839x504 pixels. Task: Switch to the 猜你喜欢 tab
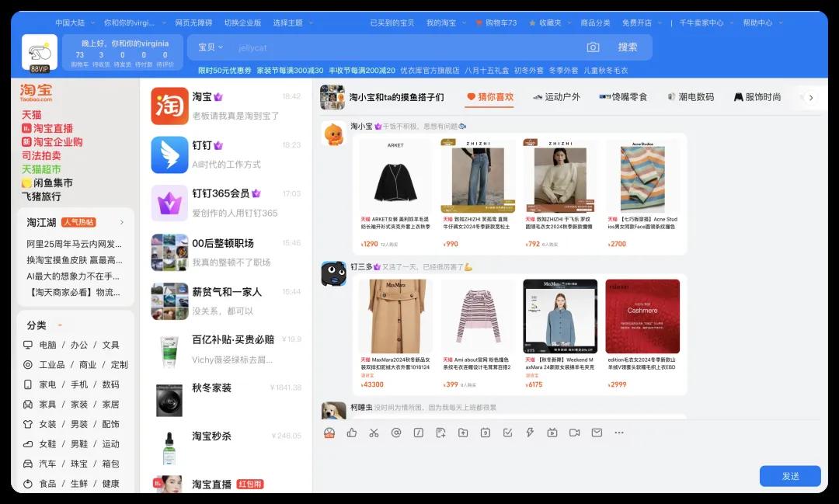(490, 97)
